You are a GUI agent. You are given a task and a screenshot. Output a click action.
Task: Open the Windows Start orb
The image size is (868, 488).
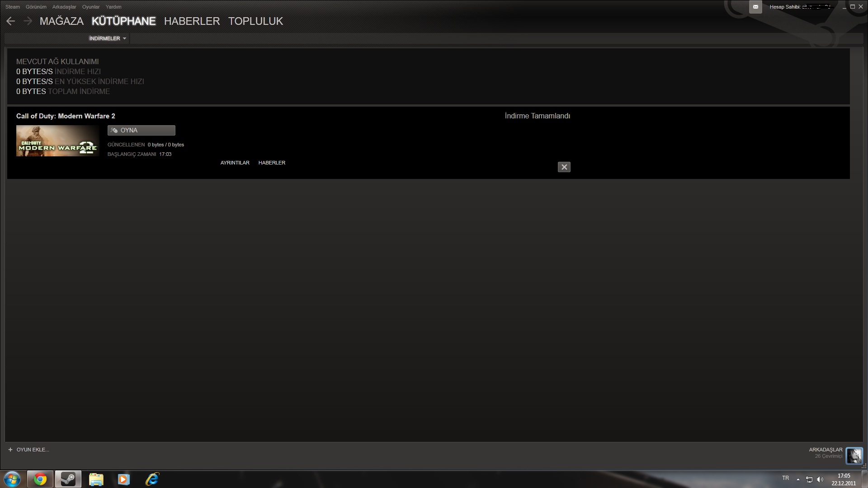[x=12, y=479]
